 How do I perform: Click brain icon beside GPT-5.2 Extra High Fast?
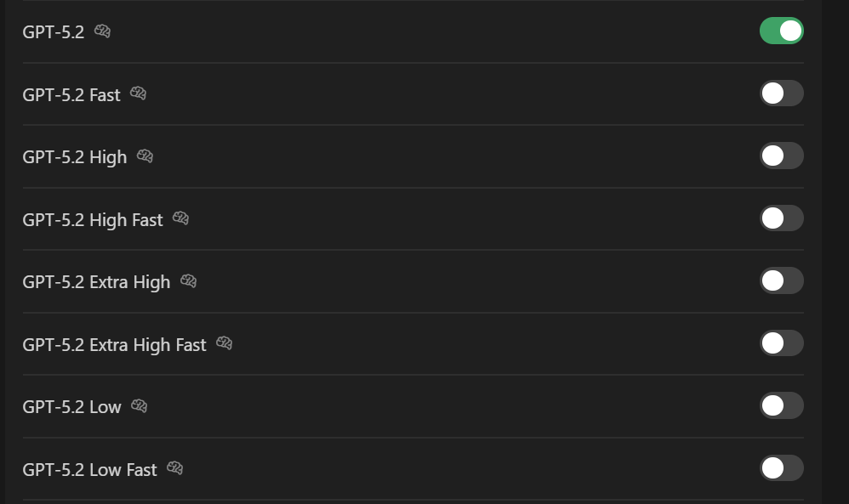coord(225,343)
